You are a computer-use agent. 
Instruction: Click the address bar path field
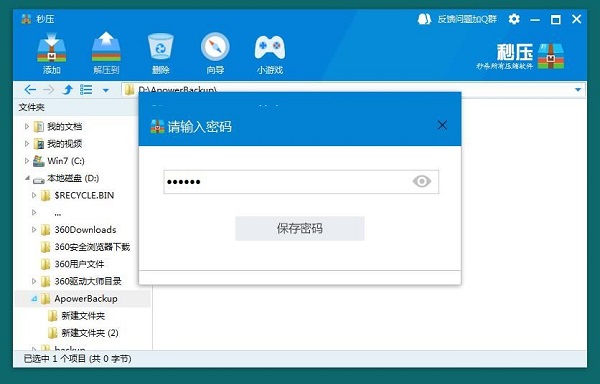[353, 90]
